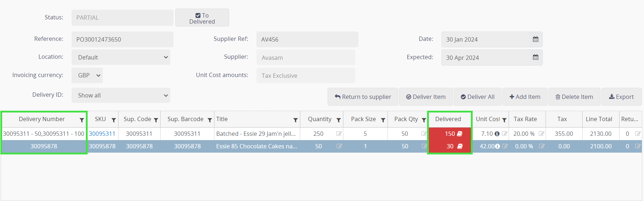Click the Return to supplier button
This screenshot has height=201, width=644.
coord(363,97)
